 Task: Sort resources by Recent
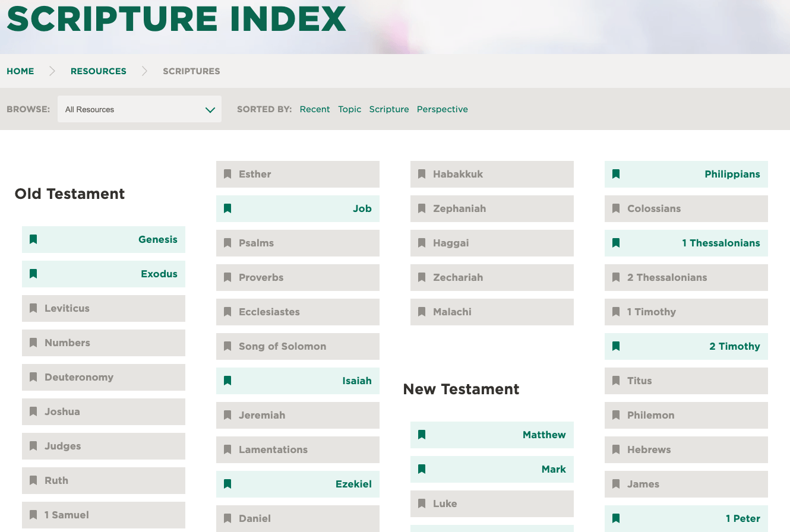coord(315,109)
